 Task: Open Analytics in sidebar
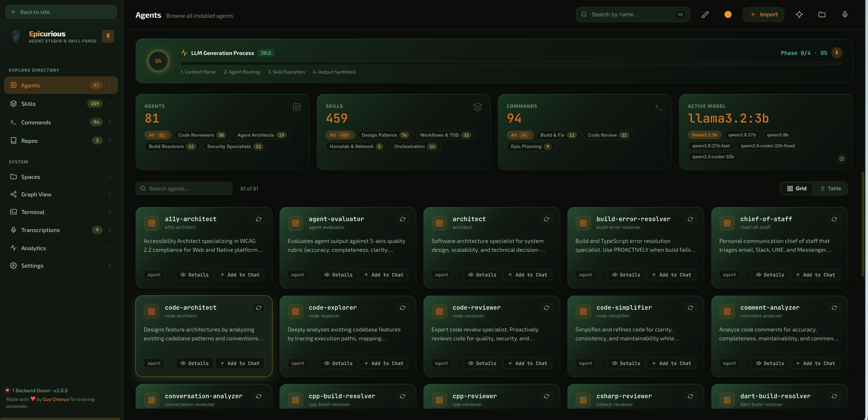tap(61, 248)
